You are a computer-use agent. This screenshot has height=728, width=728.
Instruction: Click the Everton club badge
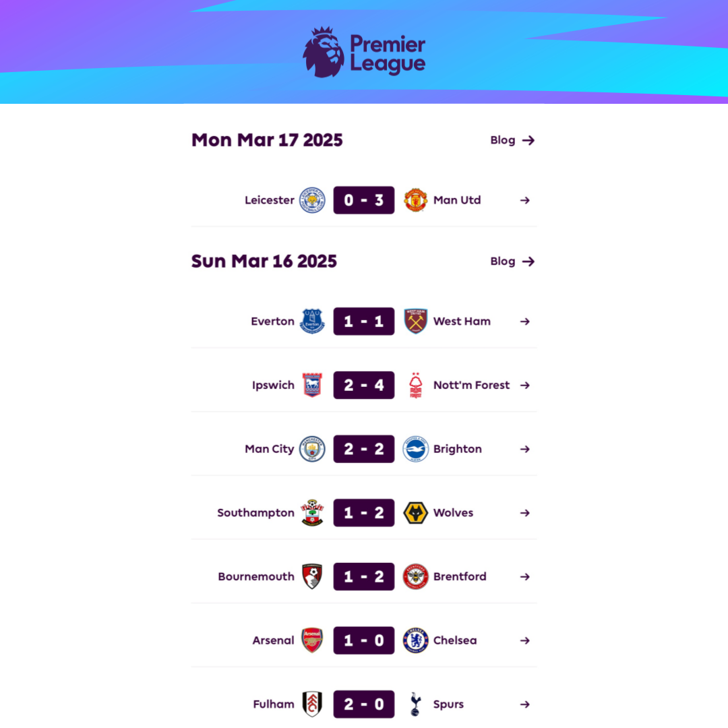312,322
